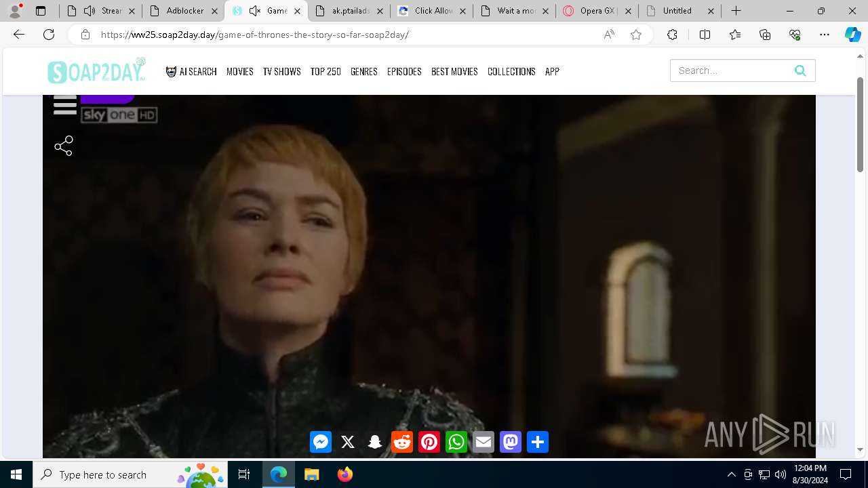Launch Firefox from taskbar
The width and height of the screenshot is (868, 488).
[x=344, y=474]
